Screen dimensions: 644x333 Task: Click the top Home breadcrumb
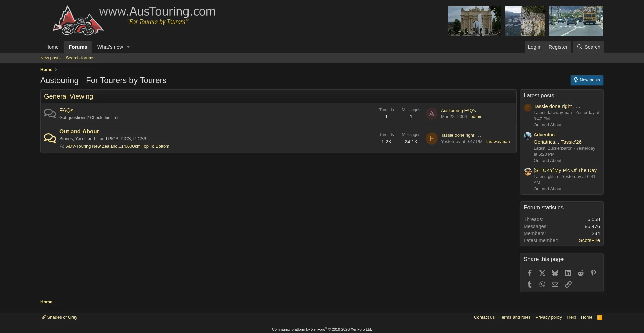tap(46, 70)
